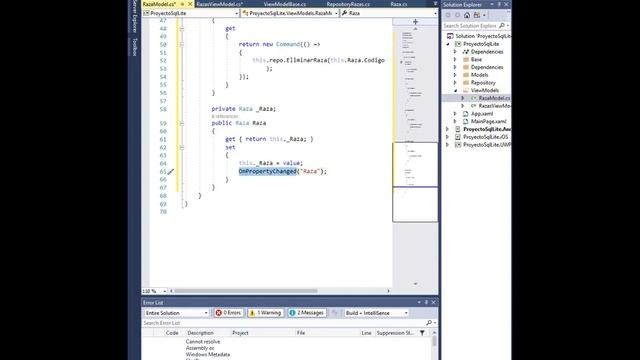Click the clear filters icon in Error List toolbar
640x360 pixels.
pyautogui.click(x=335, y=313)
